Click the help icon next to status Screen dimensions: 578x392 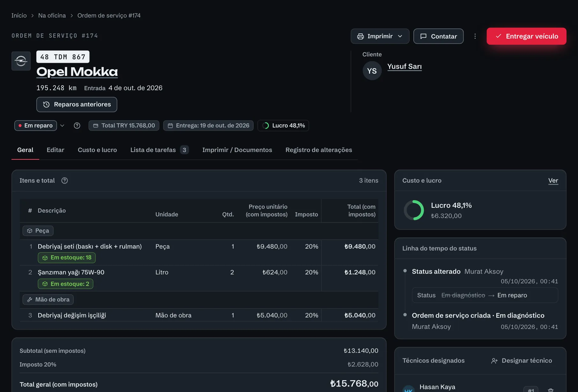(77, 126)
